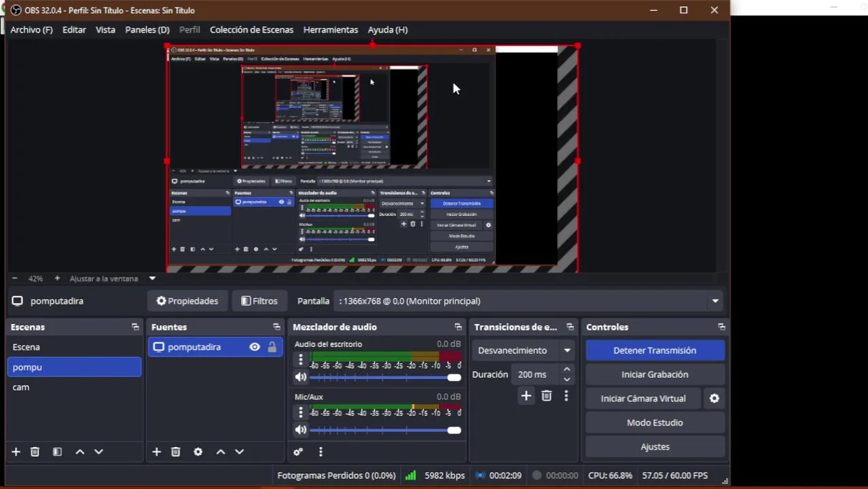Open advanced audio properties gears icon

[297, 452]
